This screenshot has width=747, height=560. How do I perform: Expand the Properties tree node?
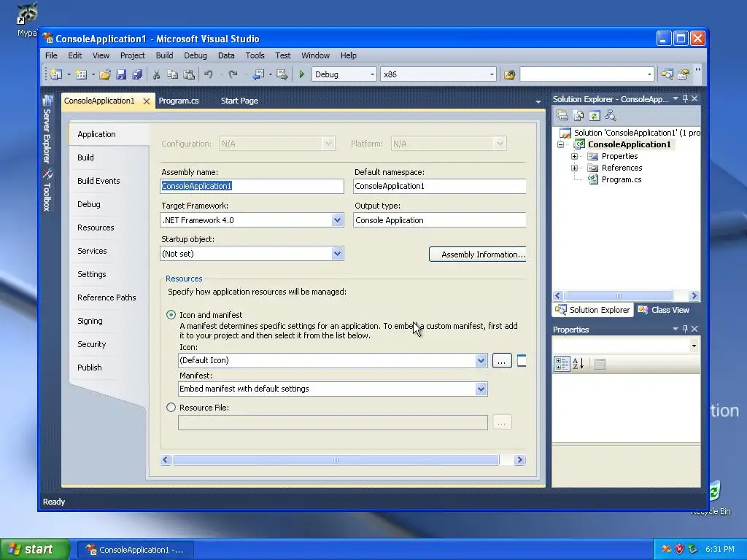coord(575,156)
